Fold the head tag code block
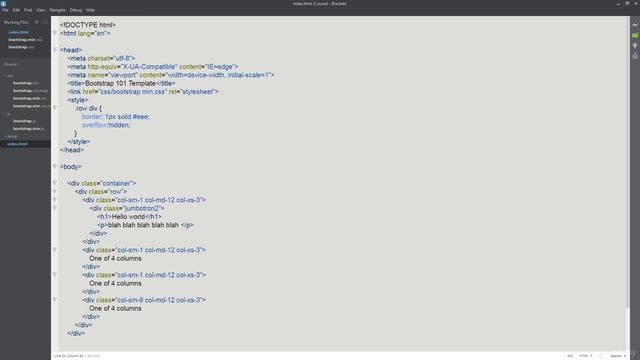 55,50
